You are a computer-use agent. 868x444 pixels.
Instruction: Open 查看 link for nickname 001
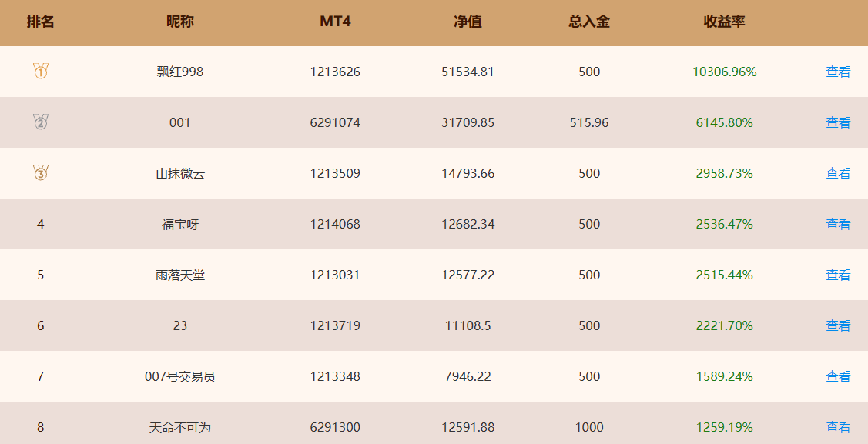pos(837,123)
